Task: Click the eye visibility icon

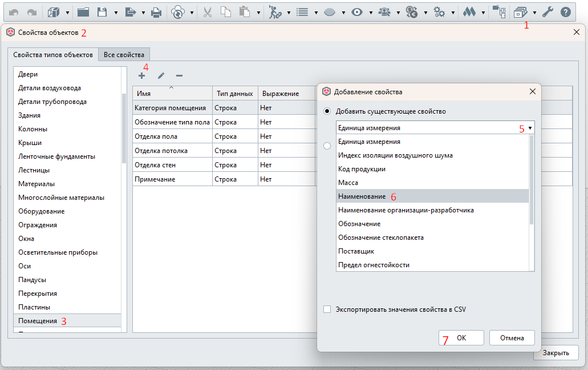Action: [357, 13]
